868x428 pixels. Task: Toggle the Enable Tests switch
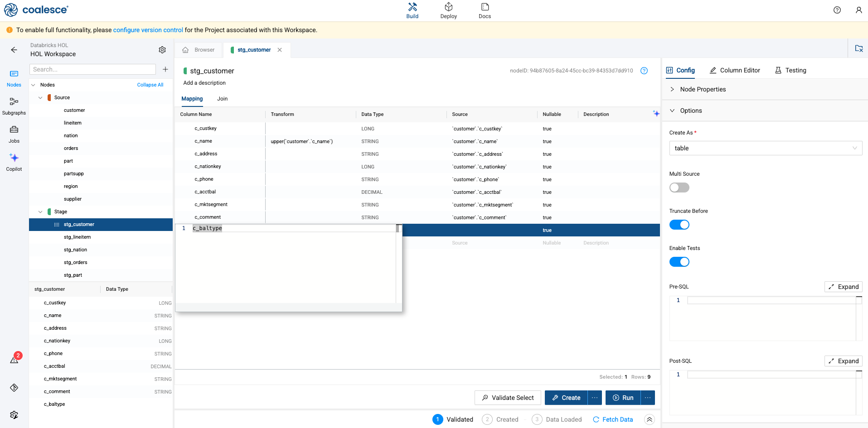coord(679,262)
